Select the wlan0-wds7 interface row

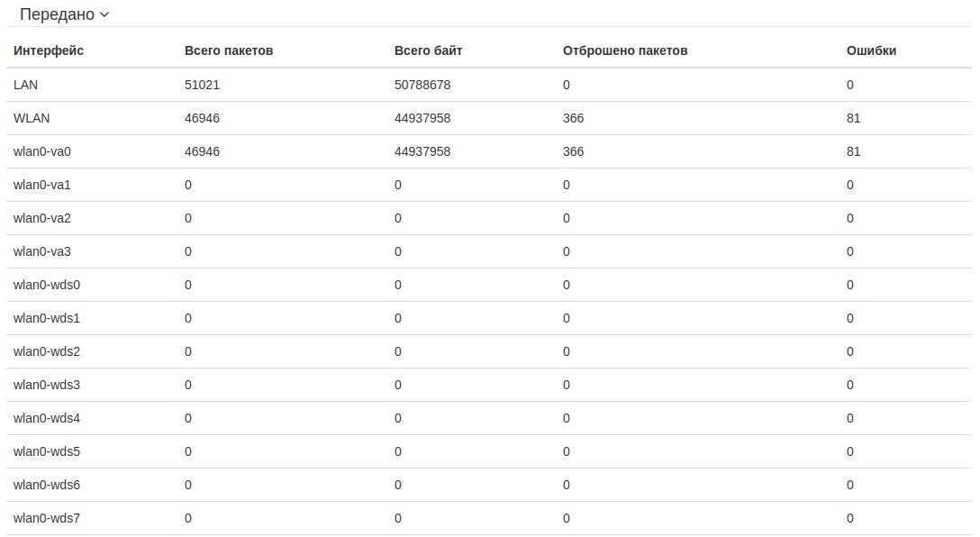coord(47,518)
